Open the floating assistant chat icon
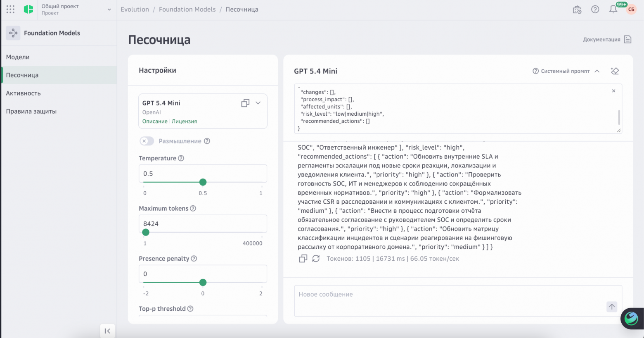This screenshot has height=338, width=644. (x=631, y=319)
